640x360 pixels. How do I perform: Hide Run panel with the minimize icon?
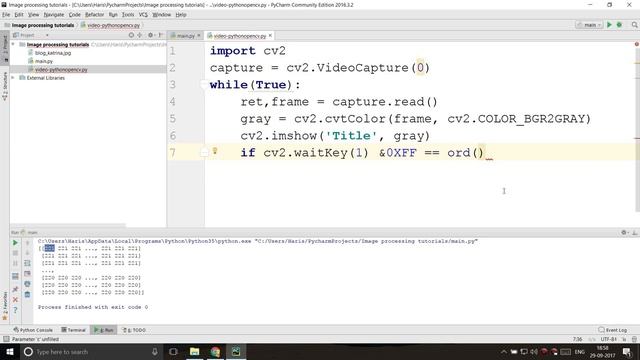pos(634,232)
